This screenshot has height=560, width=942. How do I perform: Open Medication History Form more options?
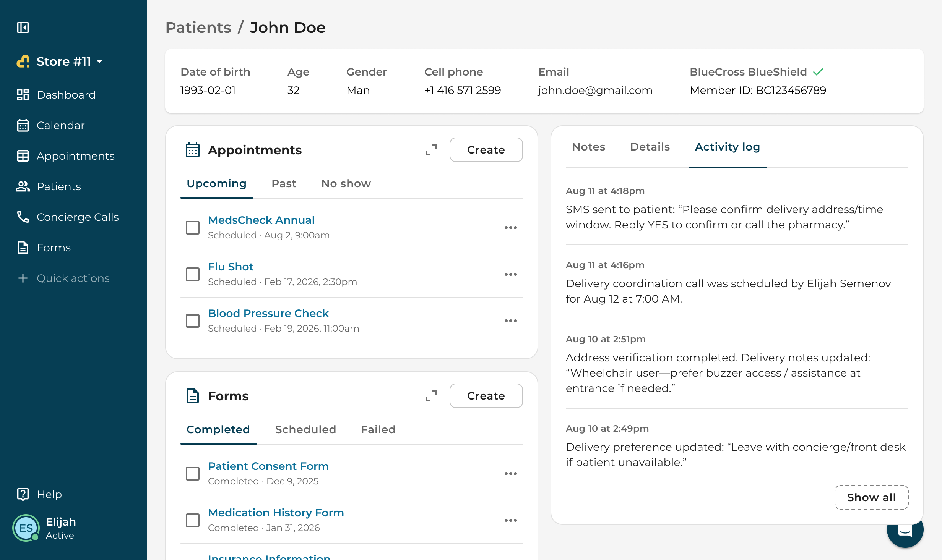pyautogui.click(x=510, y=520)
